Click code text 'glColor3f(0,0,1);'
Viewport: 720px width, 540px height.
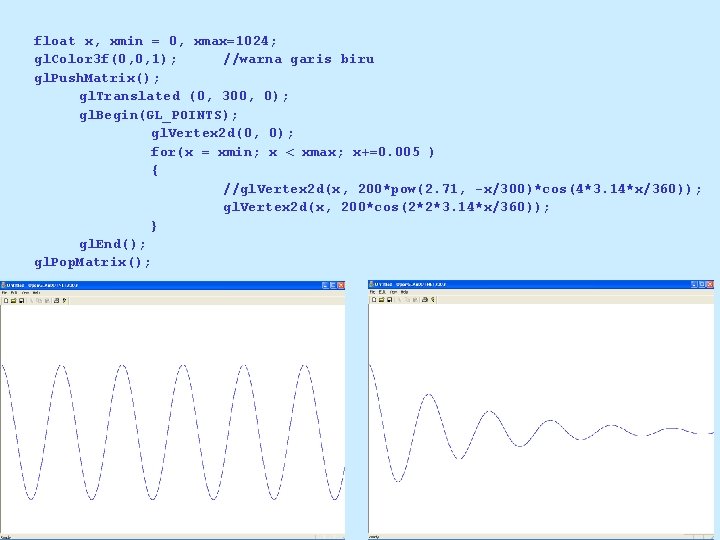pos(105,59)
